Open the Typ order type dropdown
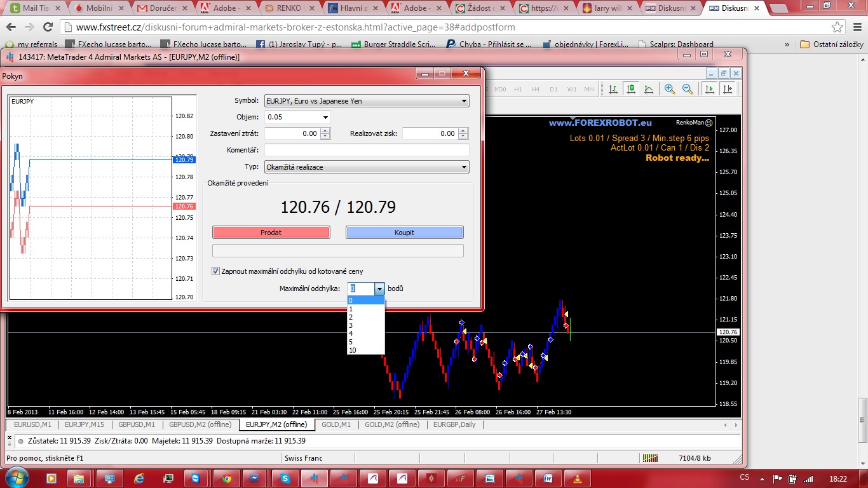Viewport: 868px width, 488px height. pyautogui.click(x=464, y=167)
